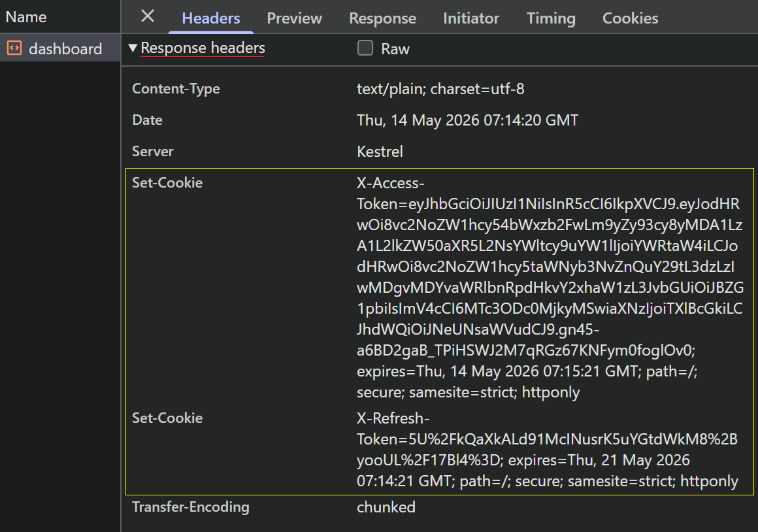758x532 pixels.
Task: Select the Content-Type header name
Action: point(176,88)
